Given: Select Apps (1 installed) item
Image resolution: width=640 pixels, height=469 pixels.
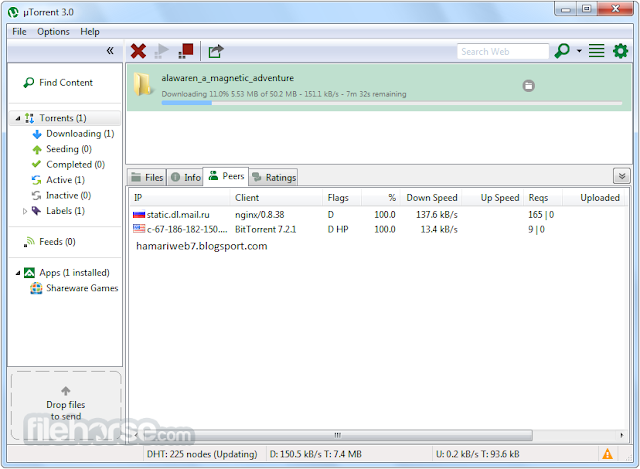Looking at the screenshot, I should coord(67,273).
